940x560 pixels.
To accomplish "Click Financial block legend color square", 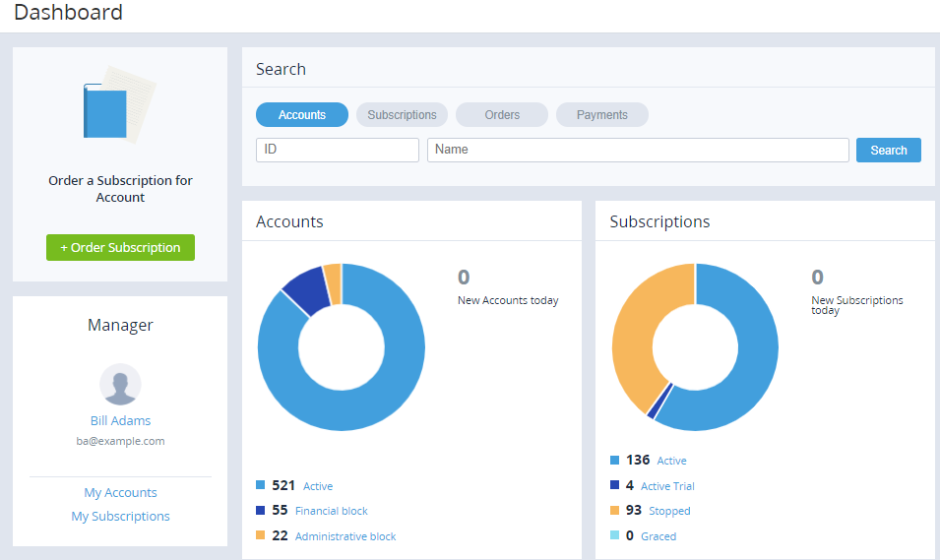I will pyautogui.click(x=261, y=511).
